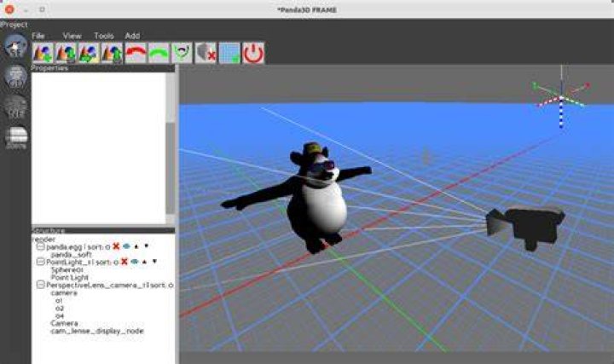Viewport: 614px width, 364px height.
Task: Click the green redo arrow
Action: tap(159, 53)
